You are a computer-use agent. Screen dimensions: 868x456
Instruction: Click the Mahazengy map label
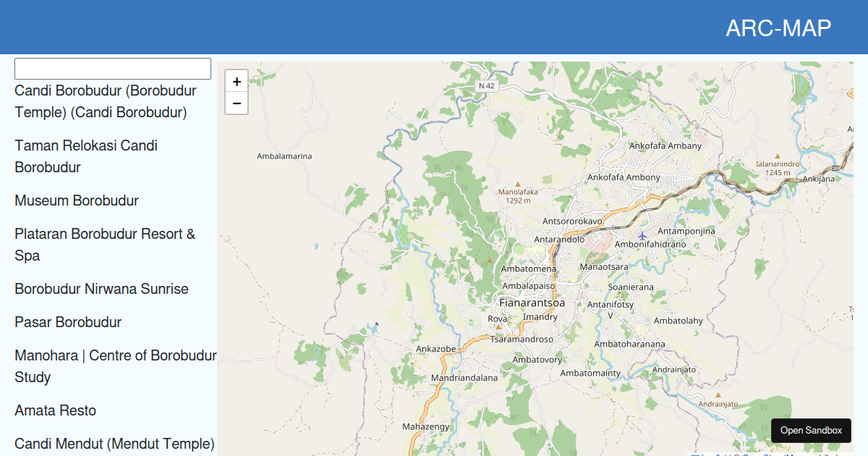tap(425, 426)
